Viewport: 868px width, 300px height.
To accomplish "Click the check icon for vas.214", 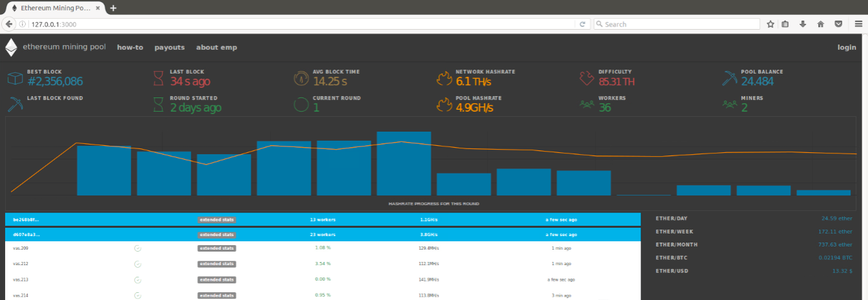I will pyautogui.click(x=138, y=295).
